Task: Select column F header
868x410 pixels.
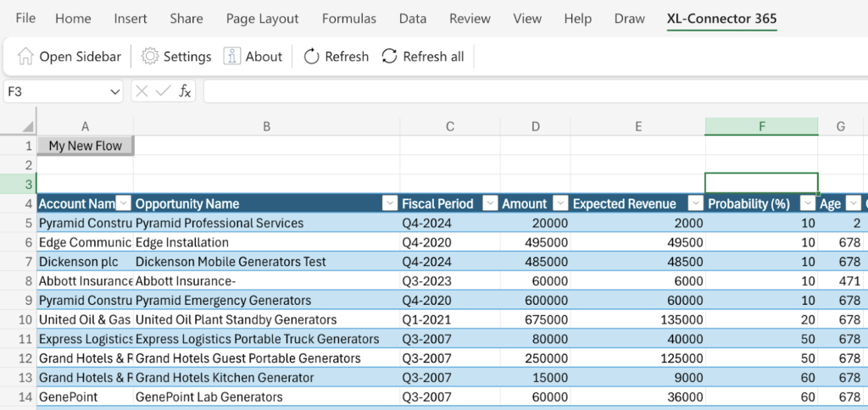Action: (x=762, y=127)
